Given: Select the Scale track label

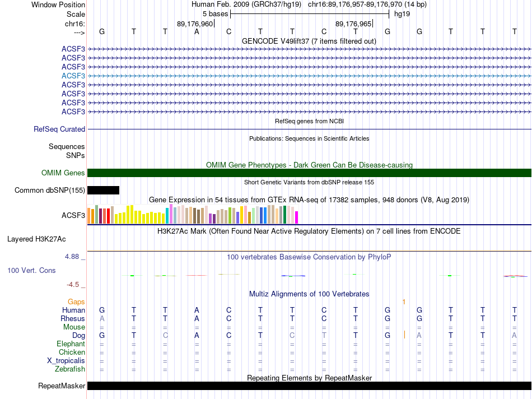Looking at the screenshot, I should 76,14.
